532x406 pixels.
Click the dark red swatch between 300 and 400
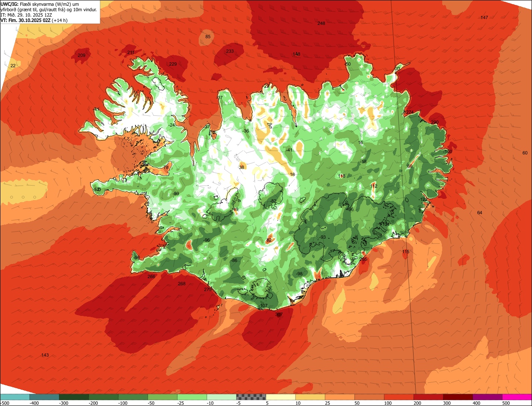click(x=458, y=397)
